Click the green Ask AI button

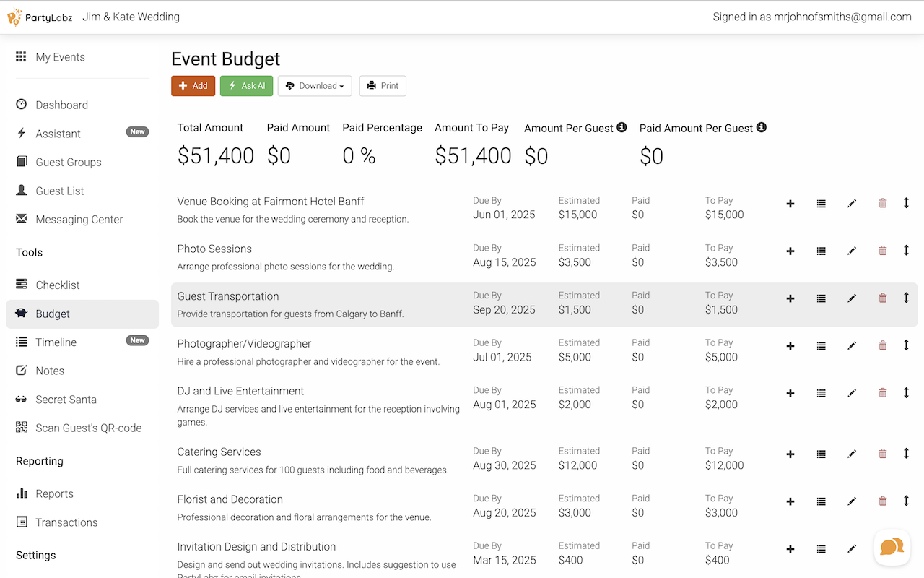[246, 86]
